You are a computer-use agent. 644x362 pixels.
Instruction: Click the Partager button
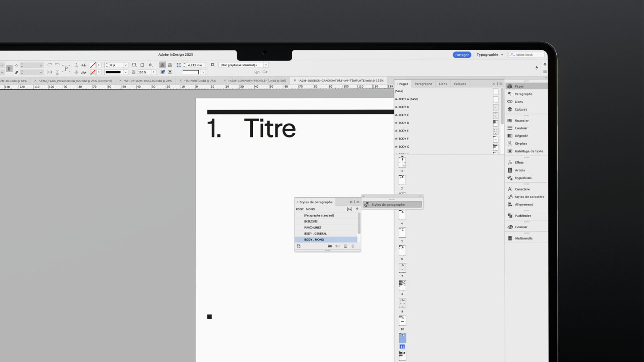[462, 55]
